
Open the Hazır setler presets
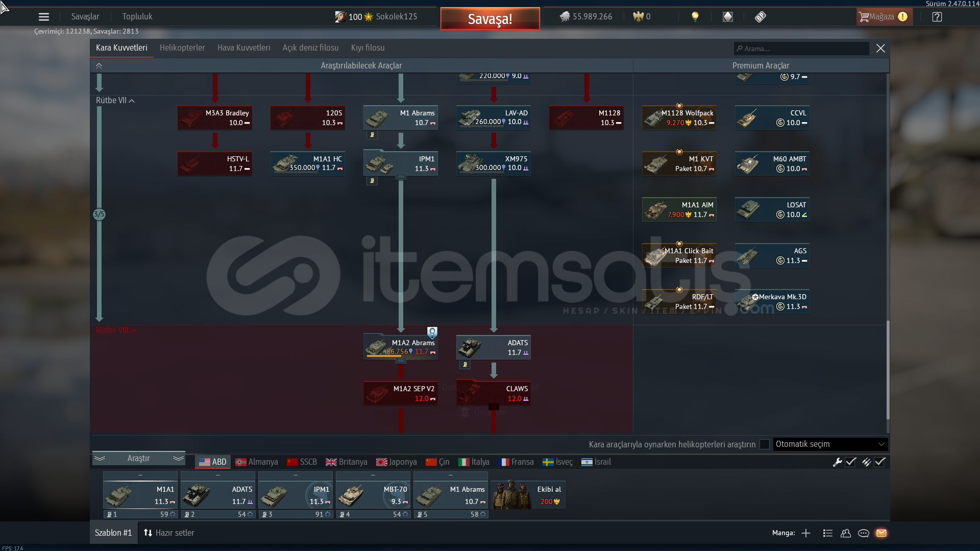coord(168,533)
